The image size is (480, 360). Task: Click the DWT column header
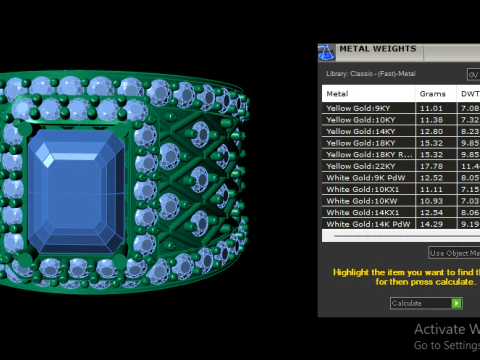(x=469, y=94)
